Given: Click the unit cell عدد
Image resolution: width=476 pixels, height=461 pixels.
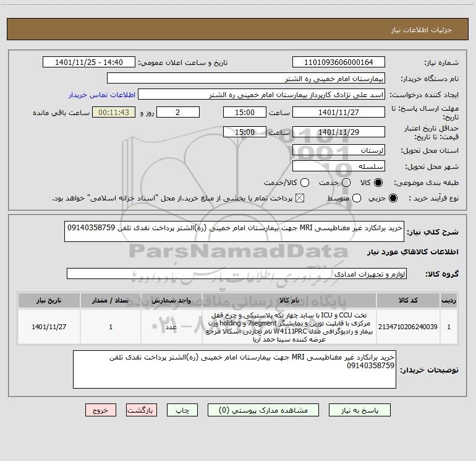Looking at the screenshot, I should (x=171, y=327).
